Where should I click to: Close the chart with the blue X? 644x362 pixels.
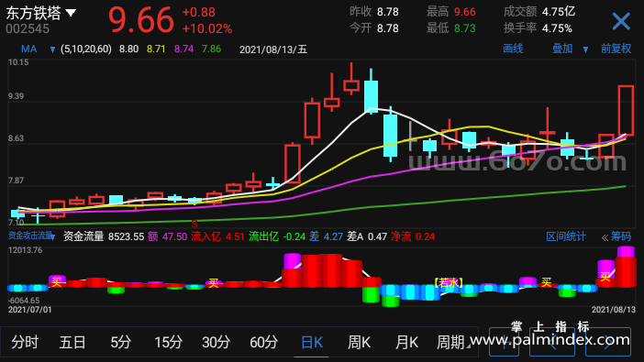pos(621,21)
